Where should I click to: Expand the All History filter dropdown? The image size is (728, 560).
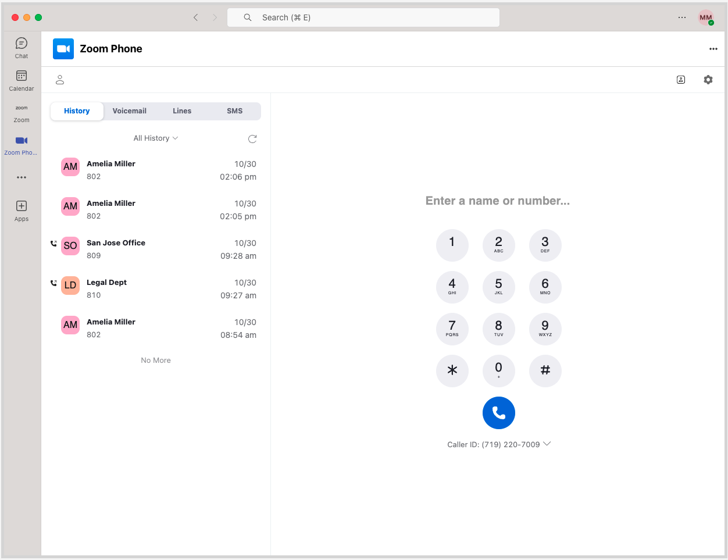156,138
